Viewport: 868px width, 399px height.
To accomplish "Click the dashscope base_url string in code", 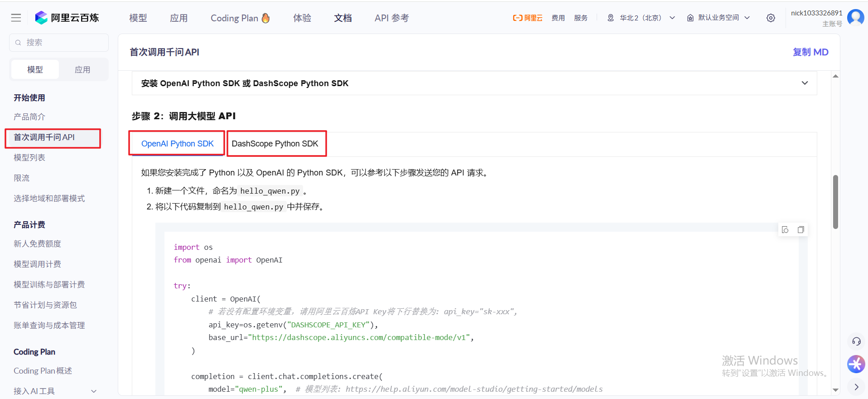I will [x=361, y=337].
